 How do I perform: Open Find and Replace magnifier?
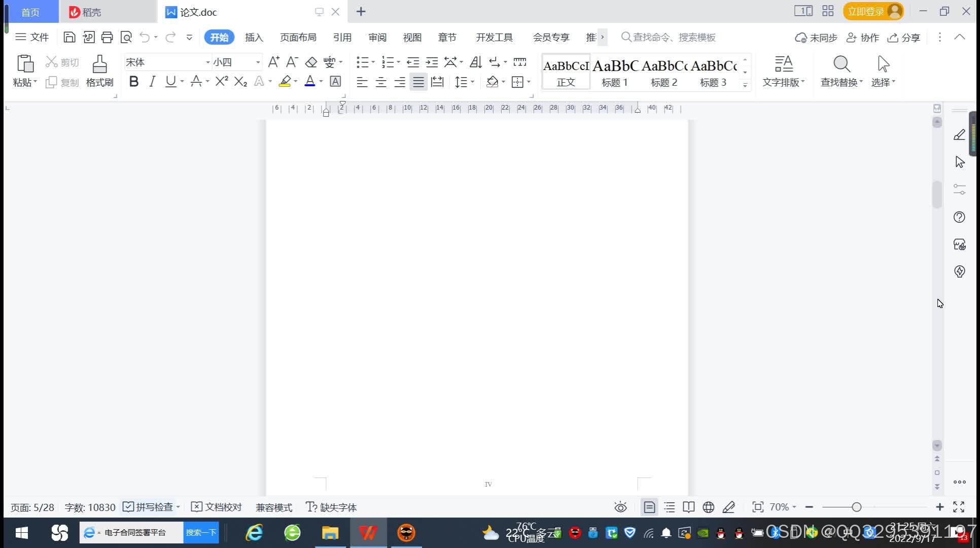842,64
